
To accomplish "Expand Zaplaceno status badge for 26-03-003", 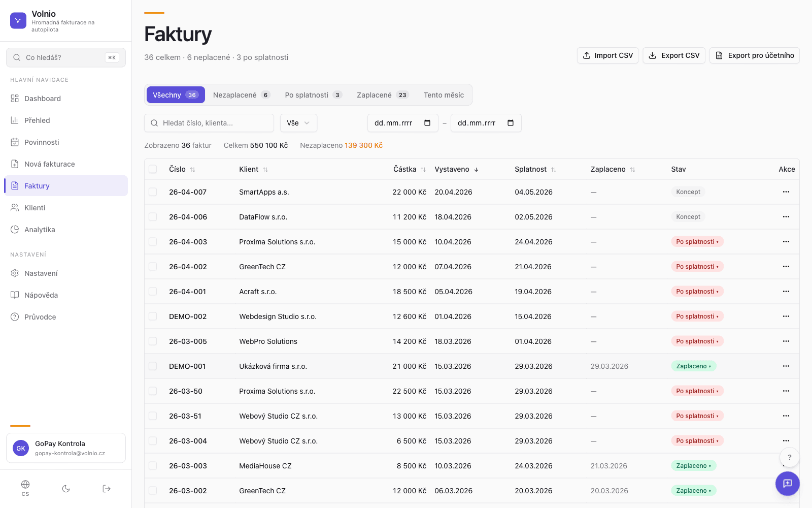I will [x=694, y=466].
